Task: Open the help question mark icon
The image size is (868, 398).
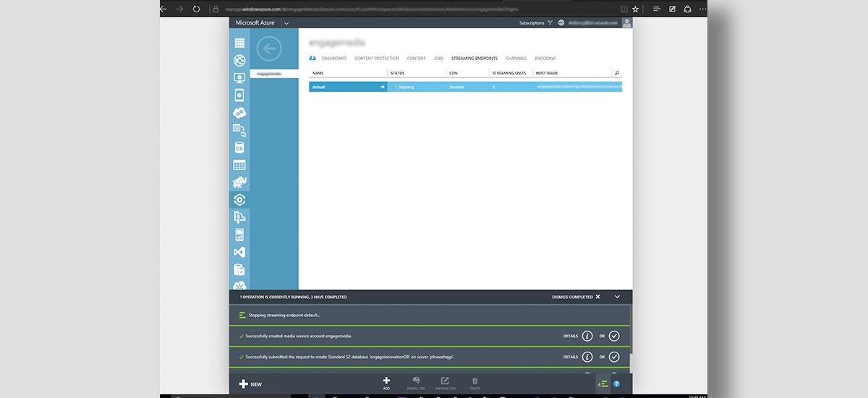Action: coord(617,384)
